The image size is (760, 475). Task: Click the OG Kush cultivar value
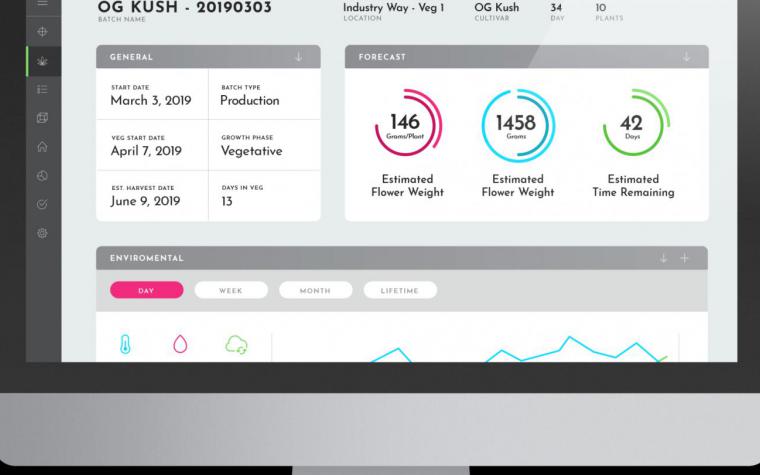pos(496,7)
